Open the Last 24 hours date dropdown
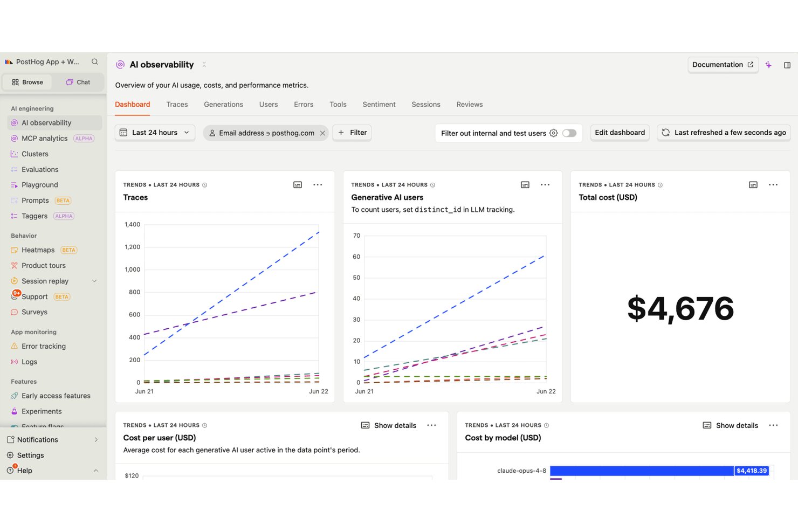The height and width of the screenshot is (532, 798). tap(155, 133)
